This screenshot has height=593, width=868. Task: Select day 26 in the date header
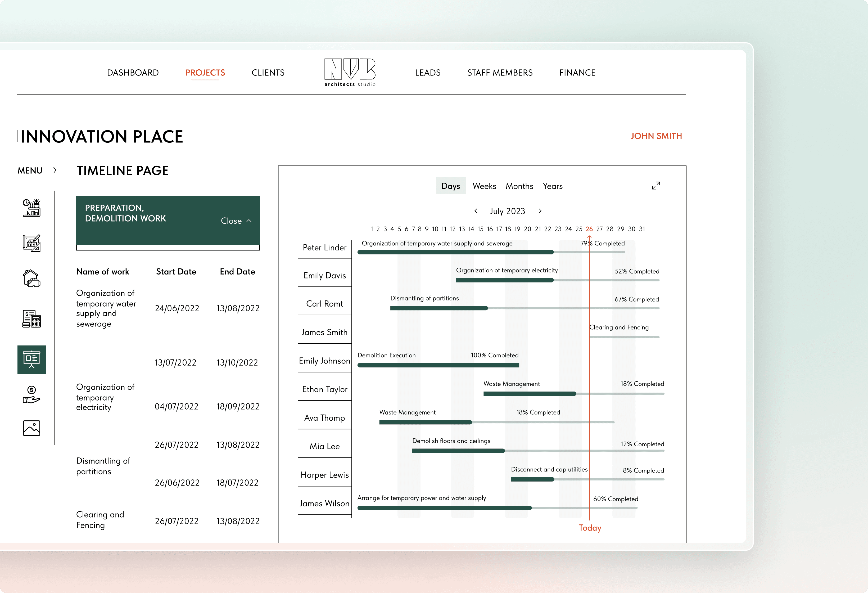coord(589,229)
